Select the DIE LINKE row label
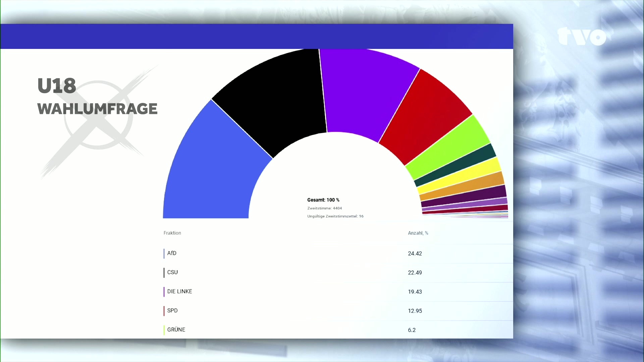Image resolution: width=644 pixels, height=362 pixels. [x=179, y=291]
